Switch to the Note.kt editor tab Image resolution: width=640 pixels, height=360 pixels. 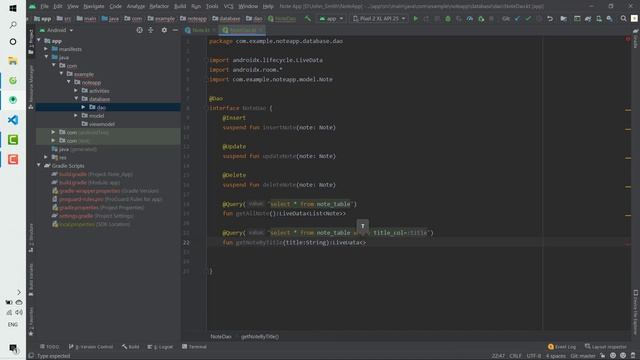point(200,30)
